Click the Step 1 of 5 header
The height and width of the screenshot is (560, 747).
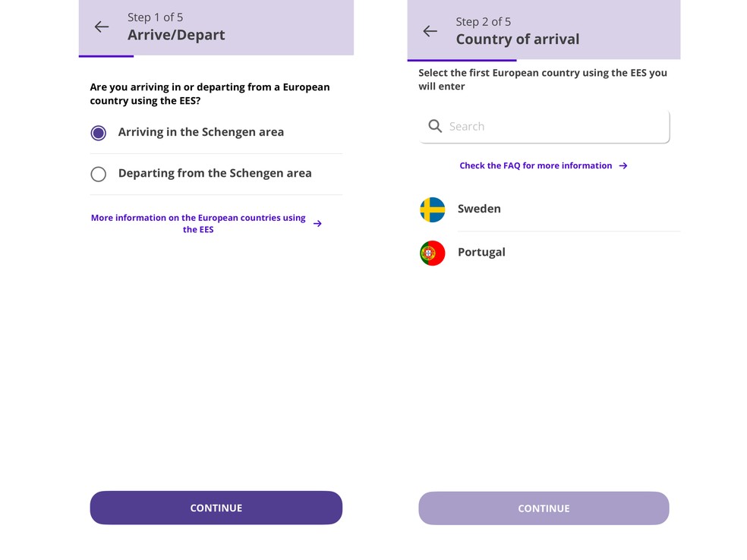pos(155,17)
